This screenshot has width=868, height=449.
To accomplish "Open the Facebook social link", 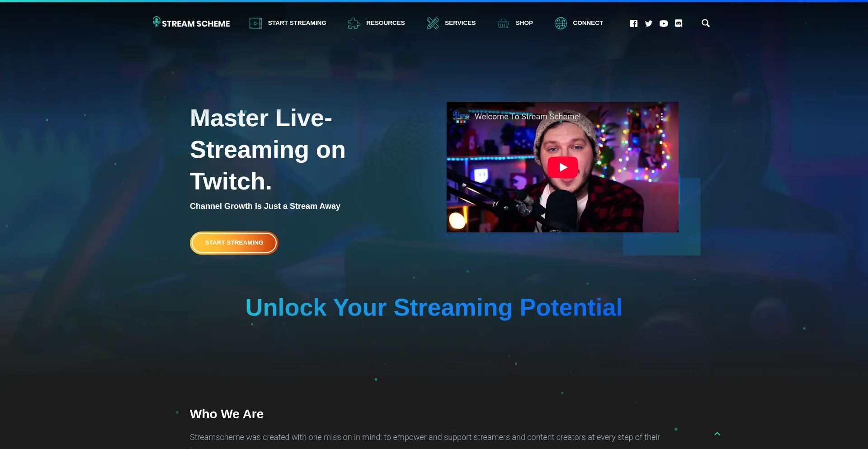I will pyautogui.click(x=634, y=24).
